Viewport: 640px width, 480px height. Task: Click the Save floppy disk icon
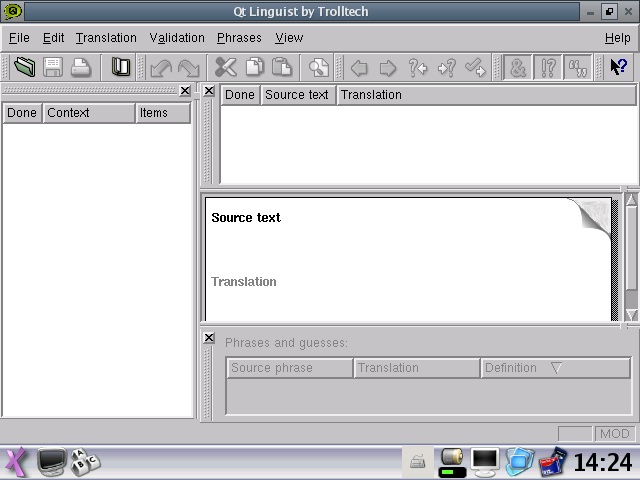(53, 68)
